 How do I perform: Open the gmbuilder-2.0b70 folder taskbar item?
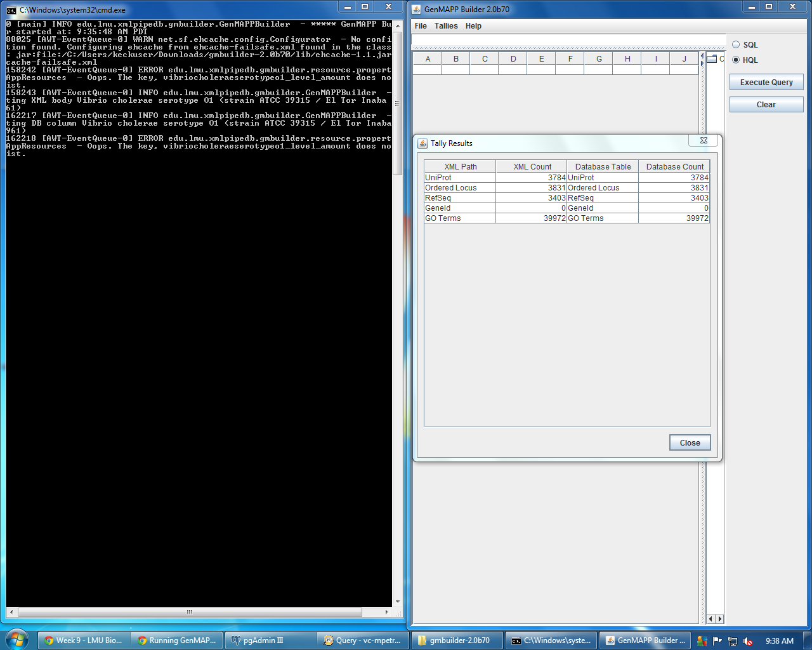click(x=457, y=640)
